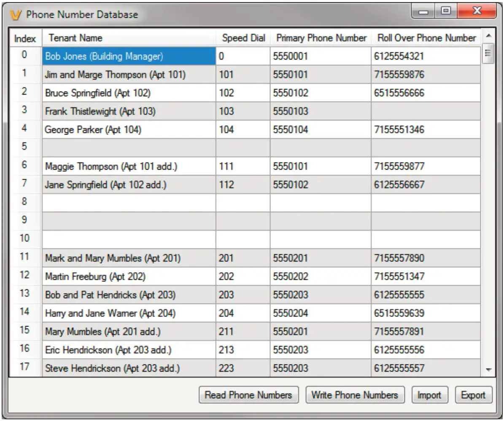Click empty Tenant Name field in row 8
This screenshot has width=504, height=421.
coord(129,203)
